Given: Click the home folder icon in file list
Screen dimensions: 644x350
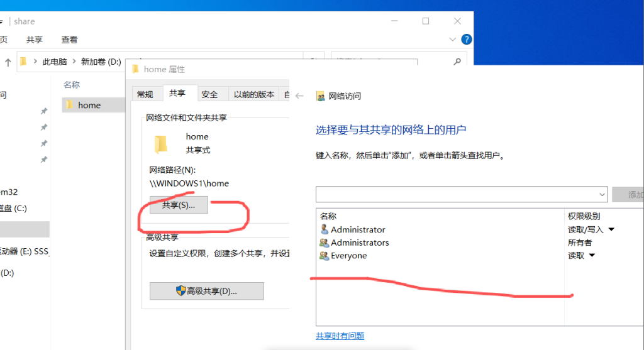Looking at the screenshot, I should (x=70, y=105).
